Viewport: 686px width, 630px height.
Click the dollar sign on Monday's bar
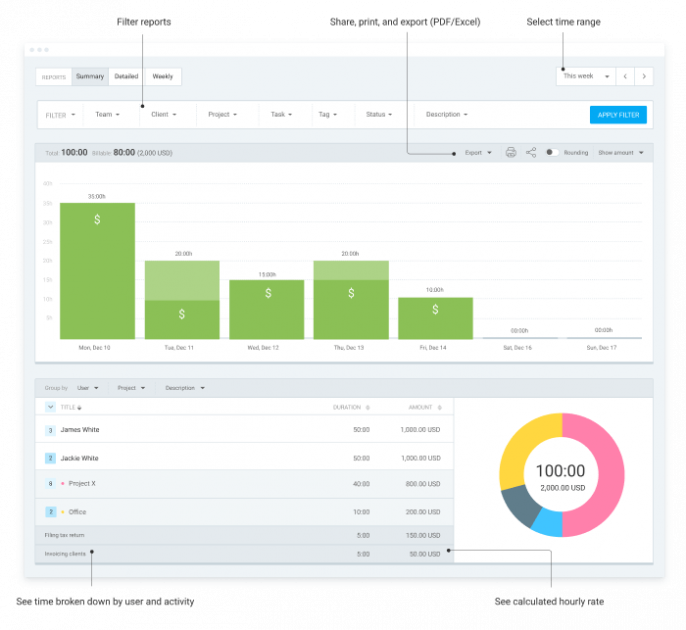coord(97,220)
